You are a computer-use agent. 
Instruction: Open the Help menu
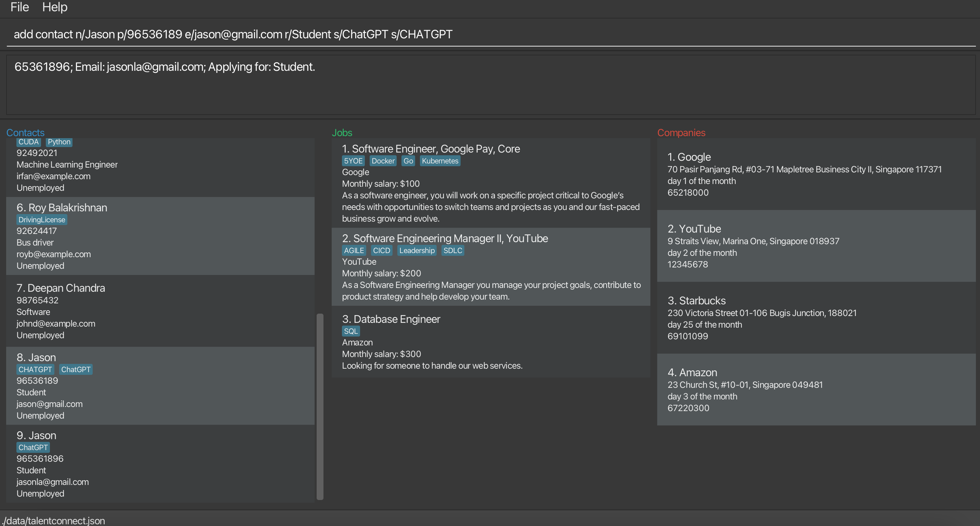tap(54, 7)
